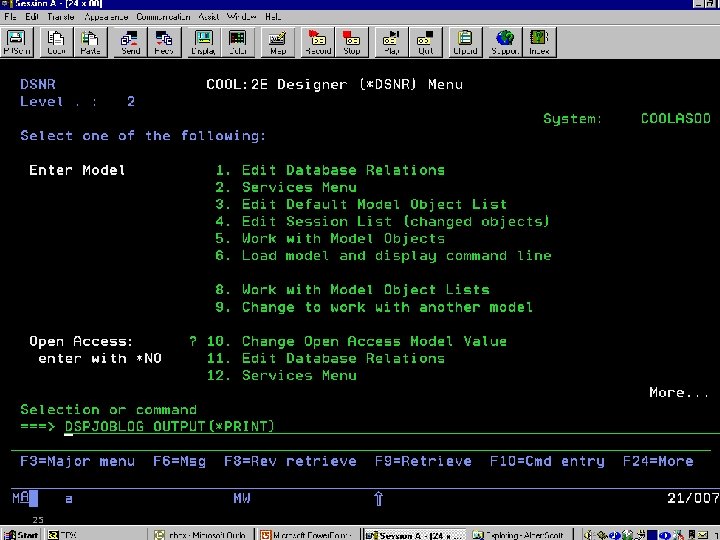Select option 2 Services Menu
Viewport: 720px width, 540px height.
[x=286, y=187]
